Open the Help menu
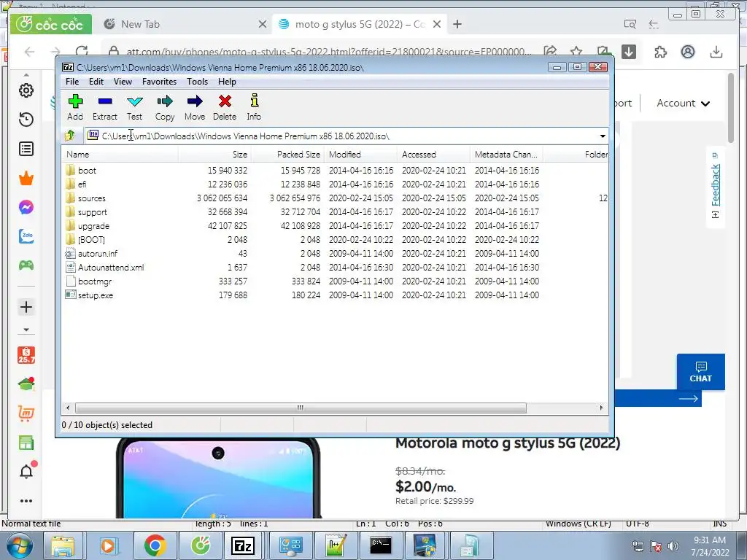 [228, 82]
